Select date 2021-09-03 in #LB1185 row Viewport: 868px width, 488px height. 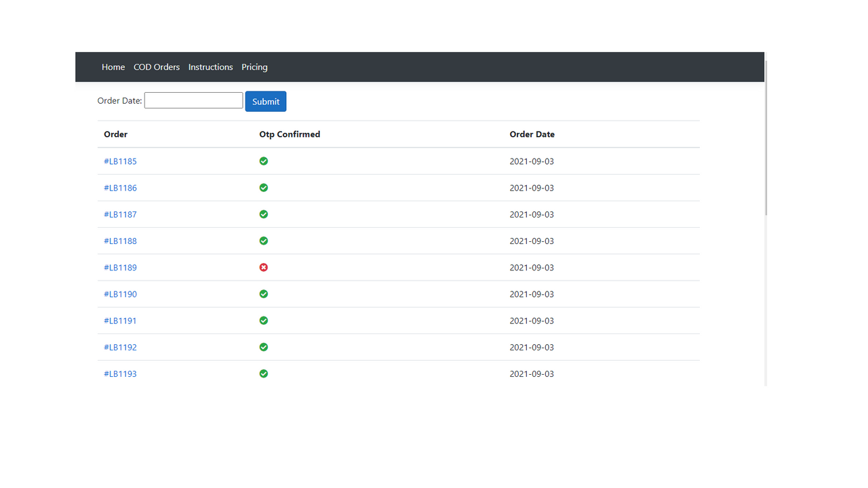coord(532,161)
